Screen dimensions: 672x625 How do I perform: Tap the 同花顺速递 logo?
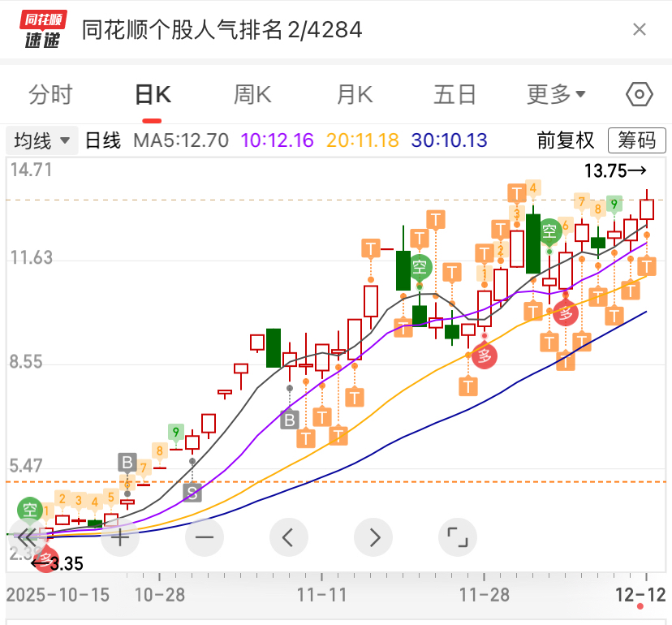[x=43, y=29]
